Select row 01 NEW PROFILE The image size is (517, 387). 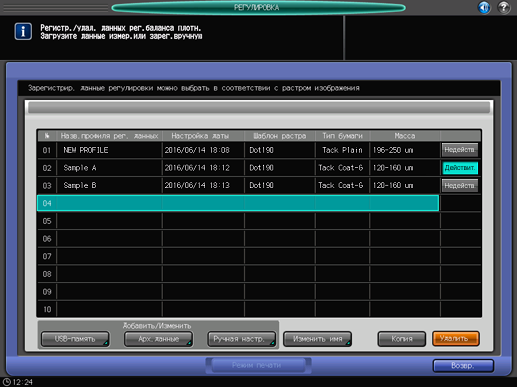pos(238,150)
